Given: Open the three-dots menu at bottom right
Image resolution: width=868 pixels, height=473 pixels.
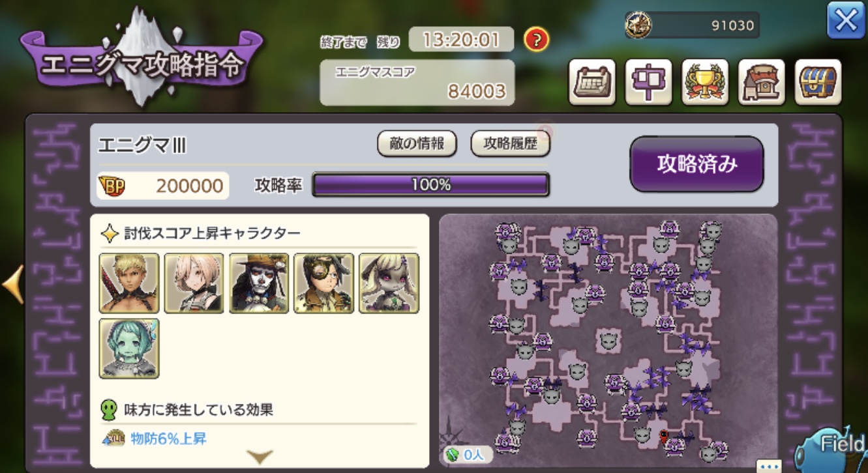Looking at the screenshot, I should click(769, 466).
